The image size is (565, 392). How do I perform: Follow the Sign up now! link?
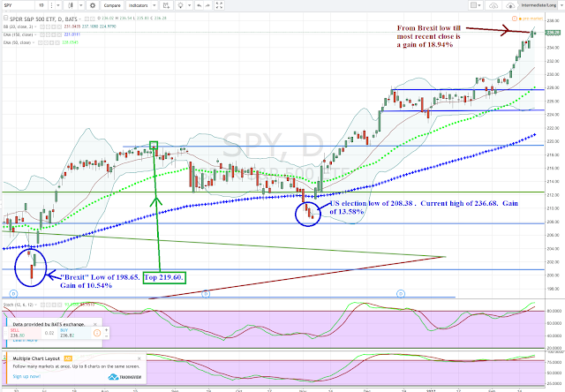[26, 376]
